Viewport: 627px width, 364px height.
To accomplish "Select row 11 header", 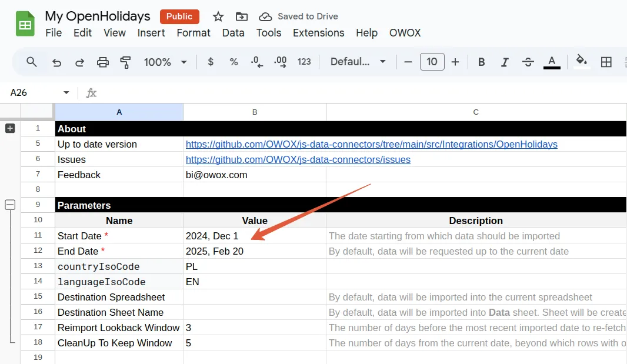I will click(38, 235).
